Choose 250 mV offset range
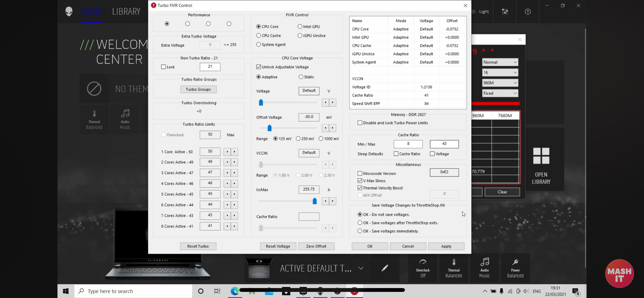This screenshot has height=298, width=644. pyautogui.click(x=298, y=139)
